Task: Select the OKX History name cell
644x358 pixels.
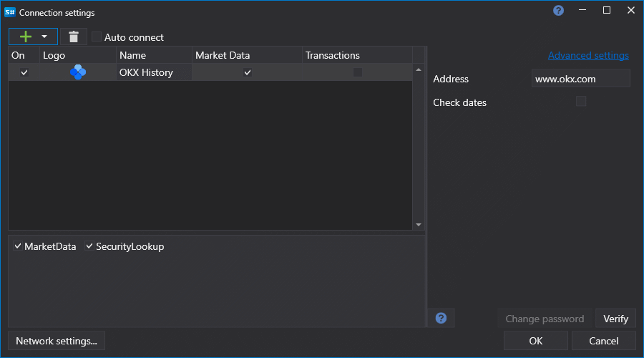Action: click(154, 72)
